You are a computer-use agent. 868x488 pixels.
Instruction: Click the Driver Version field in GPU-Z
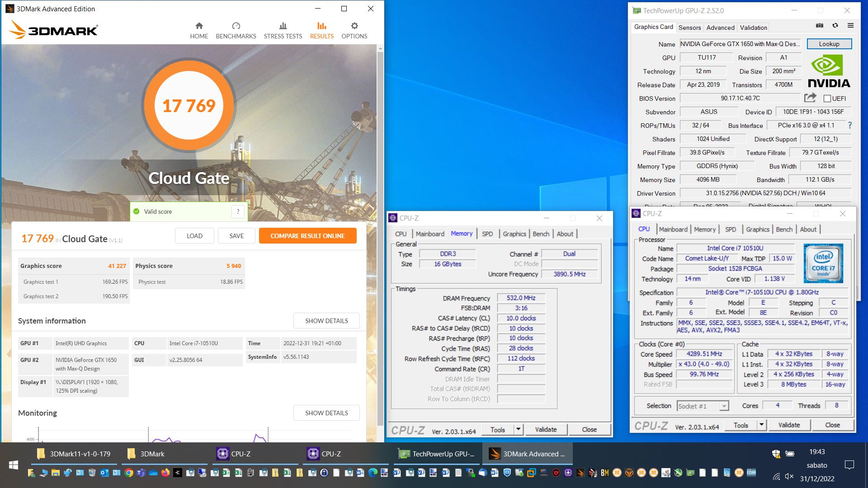click(x=765, y=193)
